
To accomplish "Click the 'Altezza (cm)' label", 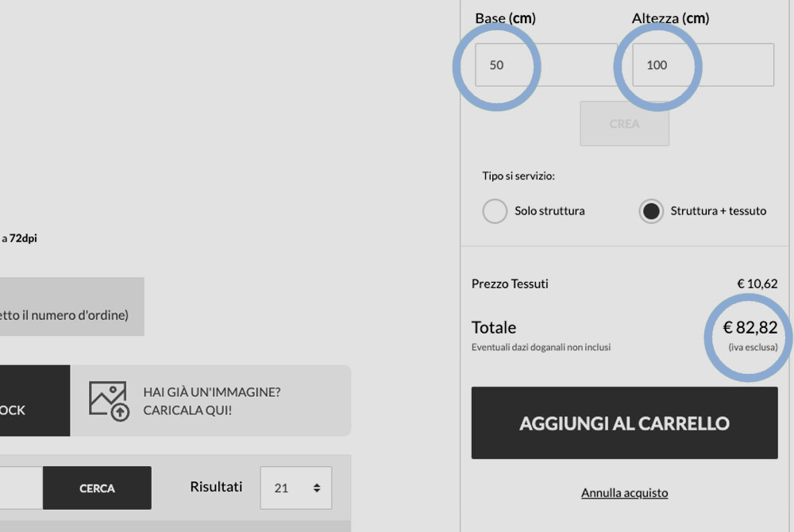I will pos(670,18).
